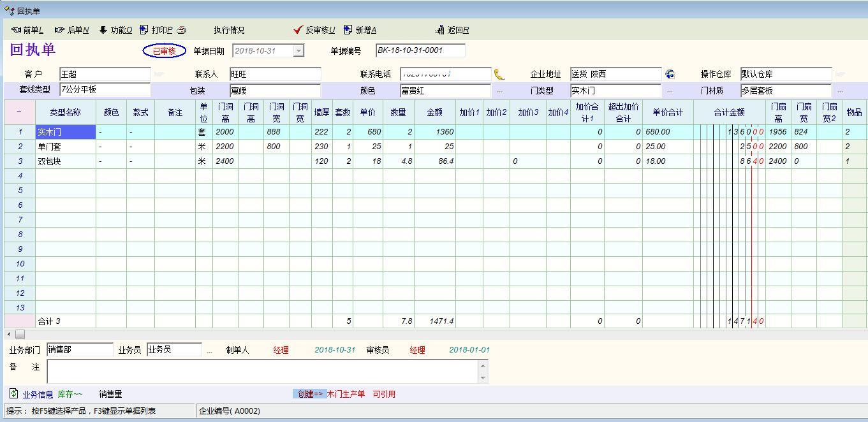Click 新增 to add a new receipt
The width and height of the screenshot is (868, 422).
[360, 30]
